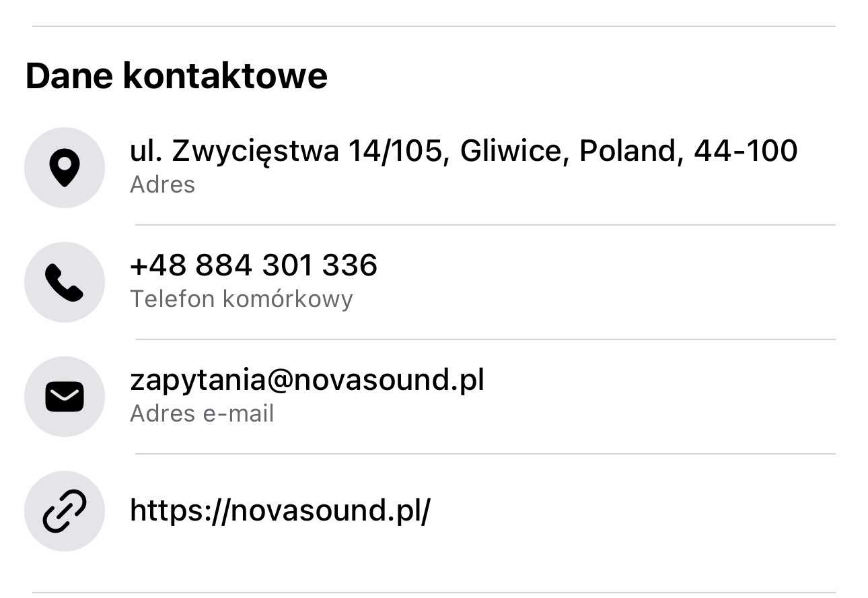The height and width of the screenshot is (598, 868).
Task: Click the separator between phone and email
Action: pos(484,339)
